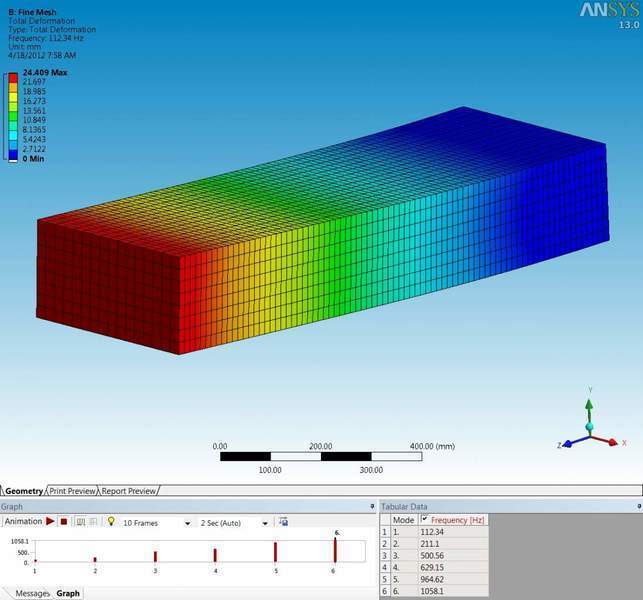This screenshot has width=643, height=600.
Task: Click the isometric ball on the triad
Action: (590, 427)
